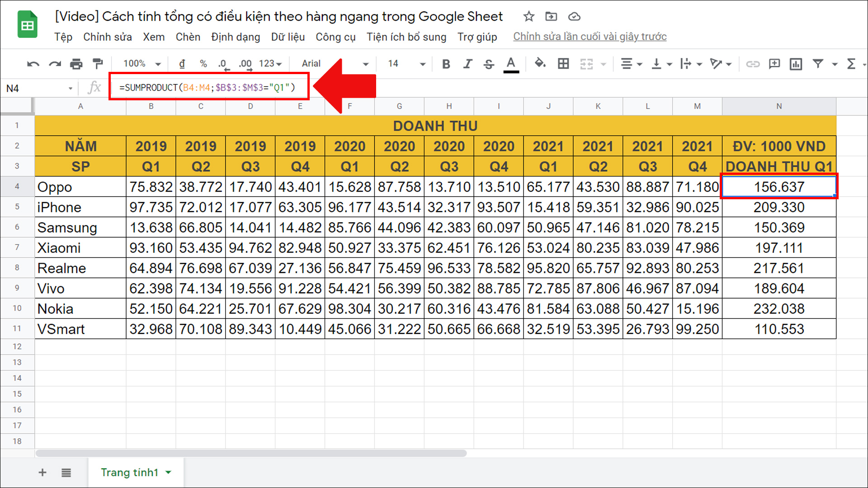Click the font name dropdown showing Arial
This screenshot has width=868, height=488.
coord(332,63)
